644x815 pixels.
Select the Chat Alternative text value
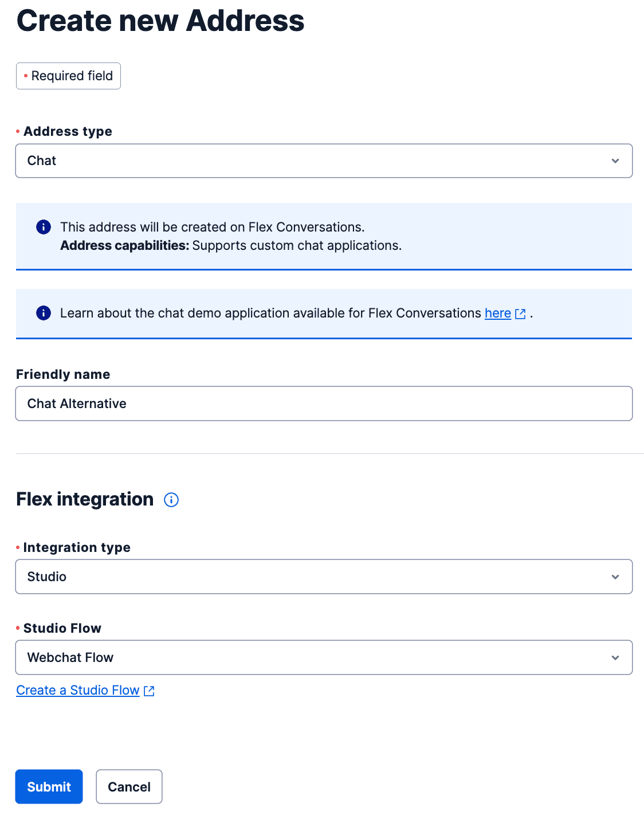[76, 403]
